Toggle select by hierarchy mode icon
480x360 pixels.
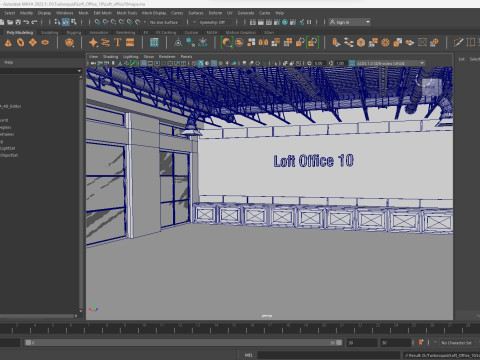pyautogui.click(x=58, y=22)
